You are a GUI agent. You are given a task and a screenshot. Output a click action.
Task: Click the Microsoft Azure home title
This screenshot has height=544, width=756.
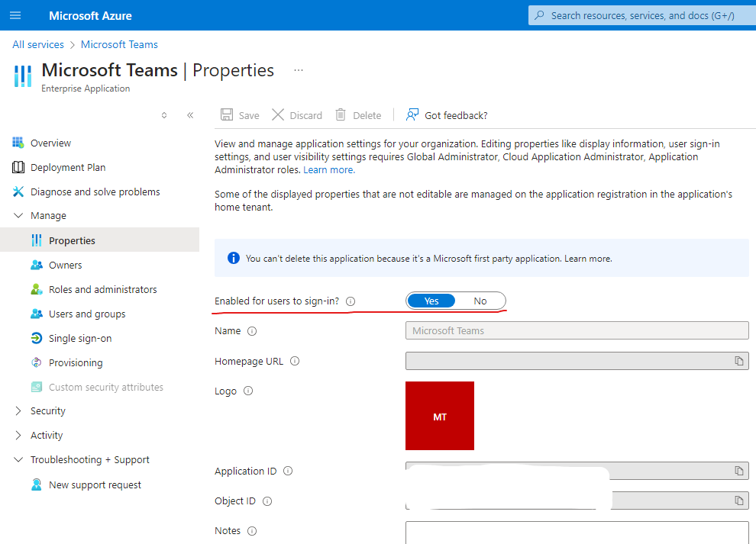coord(90,15)
